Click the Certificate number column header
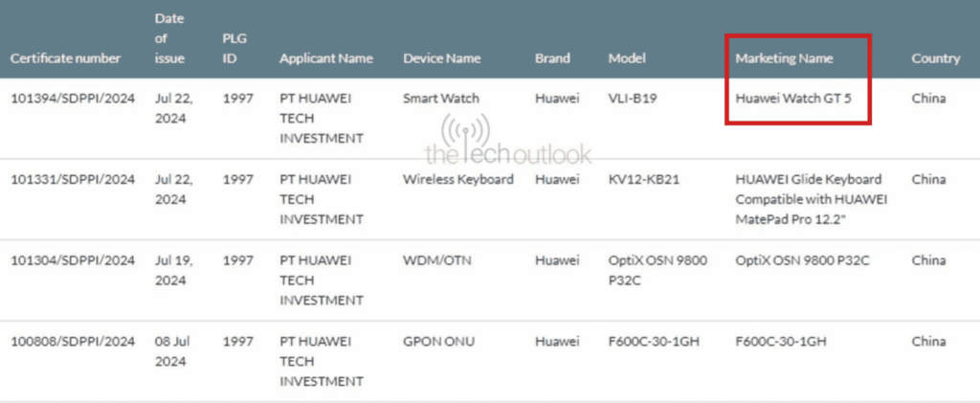This screenshot has width=980, height=403. (x=66, y=58)
